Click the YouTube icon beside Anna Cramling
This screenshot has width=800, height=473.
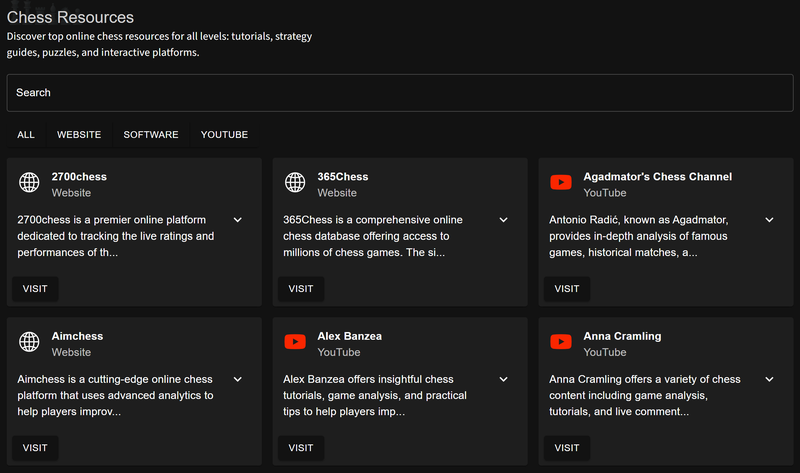coord(561,342)
